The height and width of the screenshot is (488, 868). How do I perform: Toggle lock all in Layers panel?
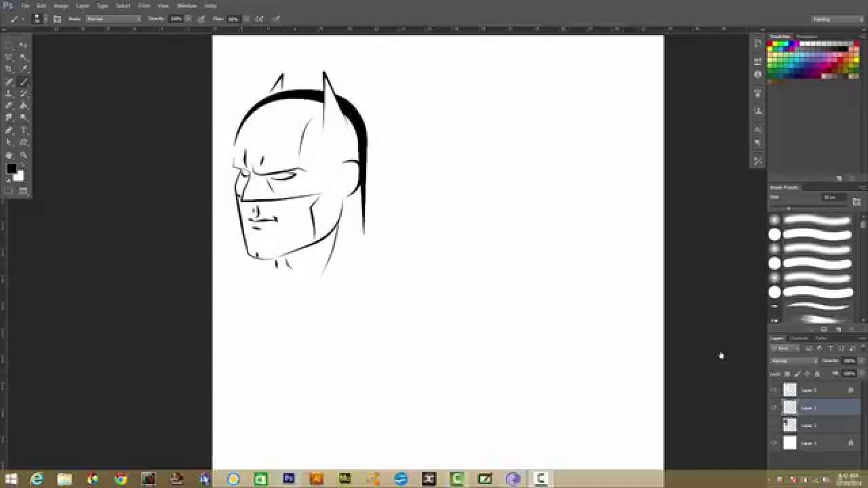816,373
